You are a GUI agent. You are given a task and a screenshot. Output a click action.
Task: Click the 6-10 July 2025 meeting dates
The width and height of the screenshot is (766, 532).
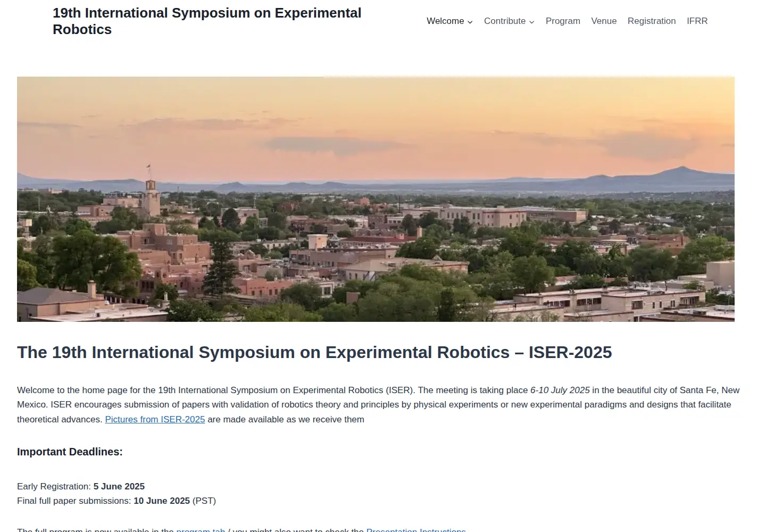point(560,390)
